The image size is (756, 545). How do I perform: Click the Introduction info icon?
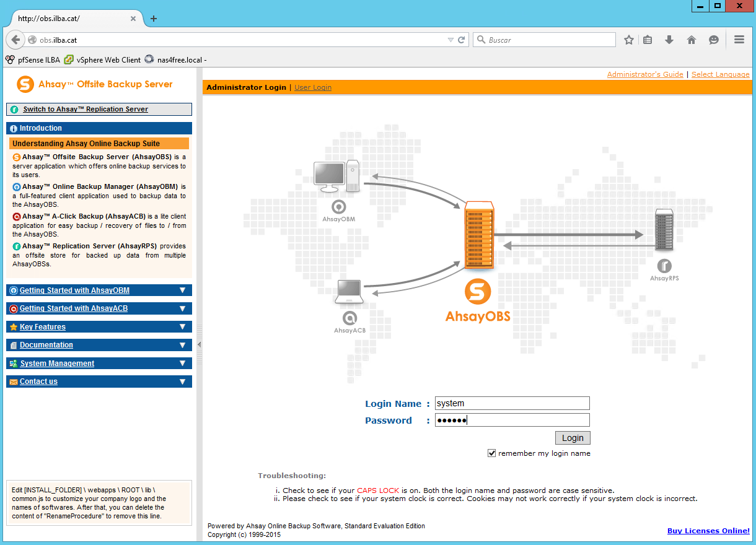coord(14,129)
